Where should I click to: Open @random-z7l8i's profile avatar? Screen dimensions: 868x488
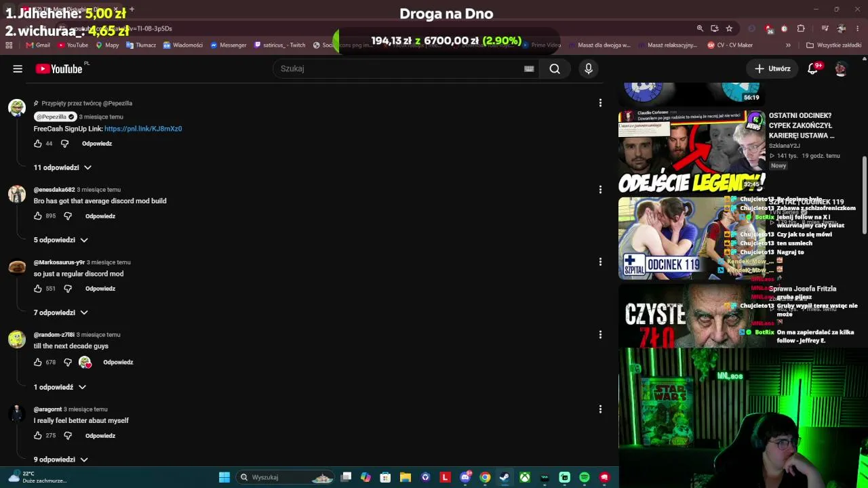[17, 340]
